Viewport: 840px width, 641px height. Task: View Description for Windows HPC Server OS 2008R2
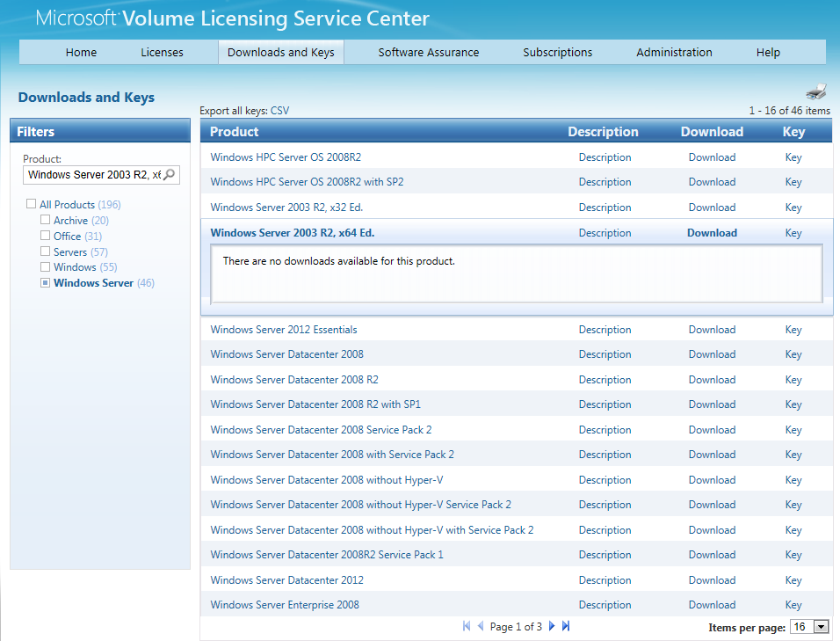click(x=605, y=157)
